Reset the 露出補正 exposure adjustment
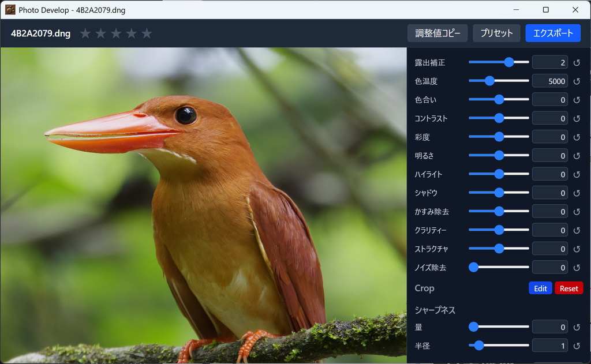The width and height of the screenshot is (591, 364). 577,62
